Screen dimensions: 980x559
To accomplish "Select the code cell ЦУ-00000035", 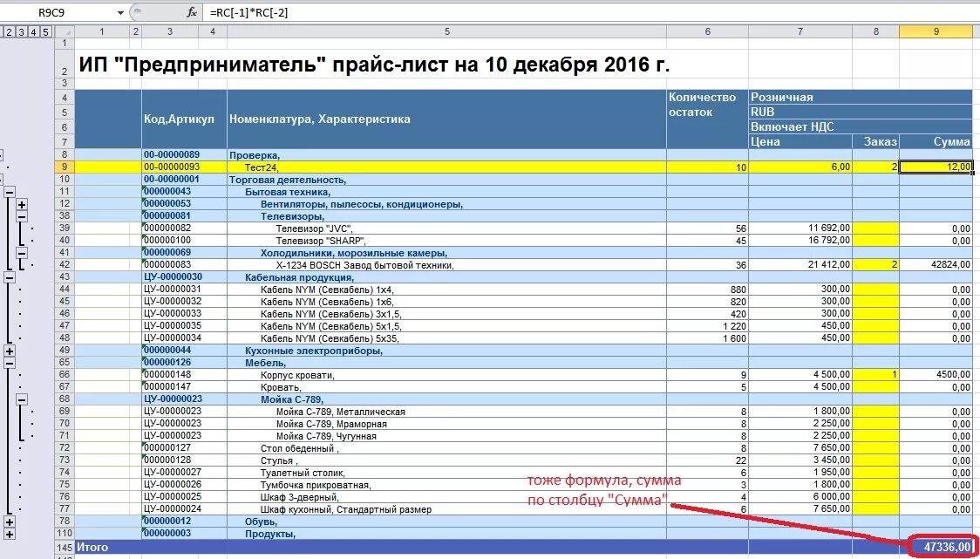I will point(184,326).
